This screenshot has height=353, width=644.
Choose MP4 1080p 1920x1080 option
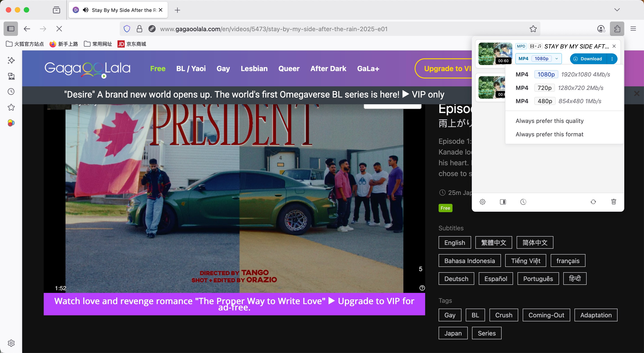[564, 74]
